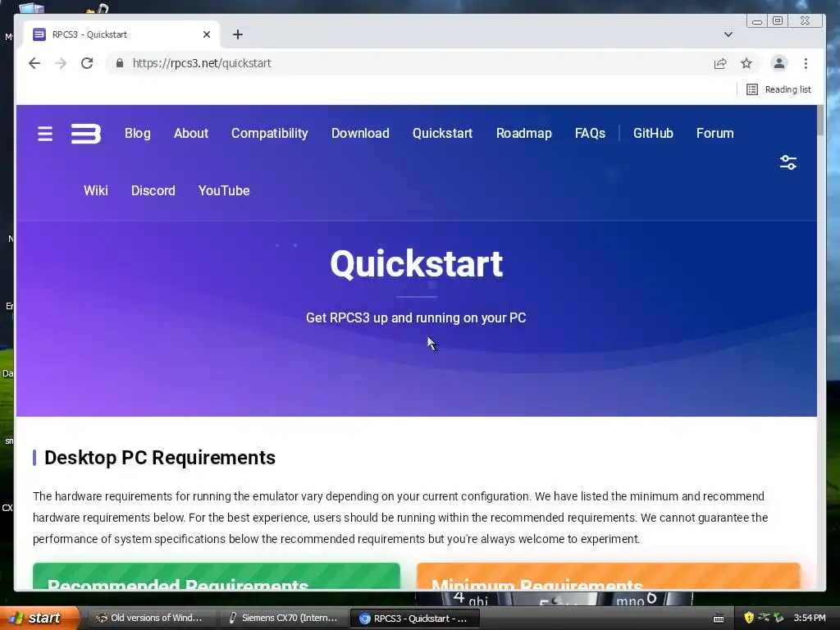Click the Quickstart hero title
840x630 pixels.
(x=416, y=263)
